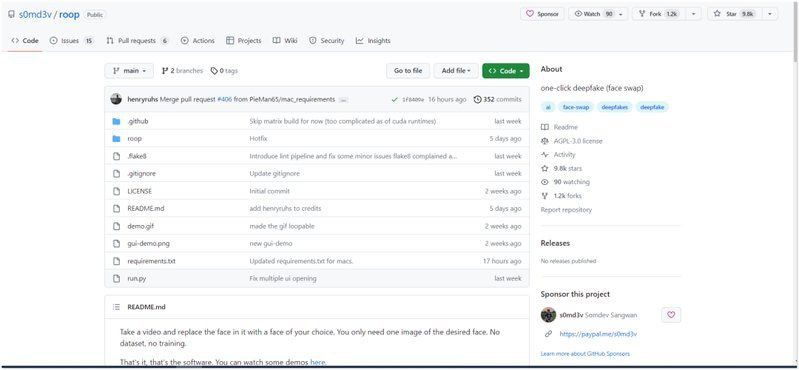Open the Issues tab

click(x=72, y=41)
